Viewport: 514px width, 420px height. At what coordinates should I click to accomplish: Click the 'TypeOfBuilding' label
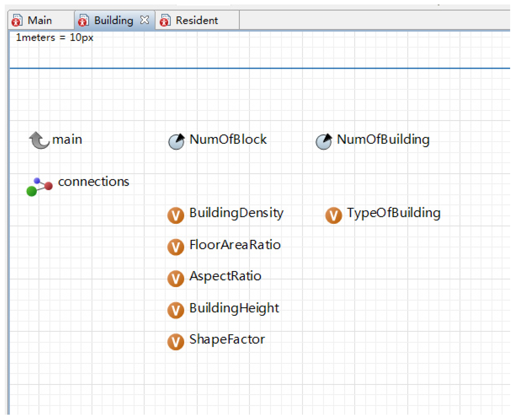pyautogui.click(x=394, y=213)
